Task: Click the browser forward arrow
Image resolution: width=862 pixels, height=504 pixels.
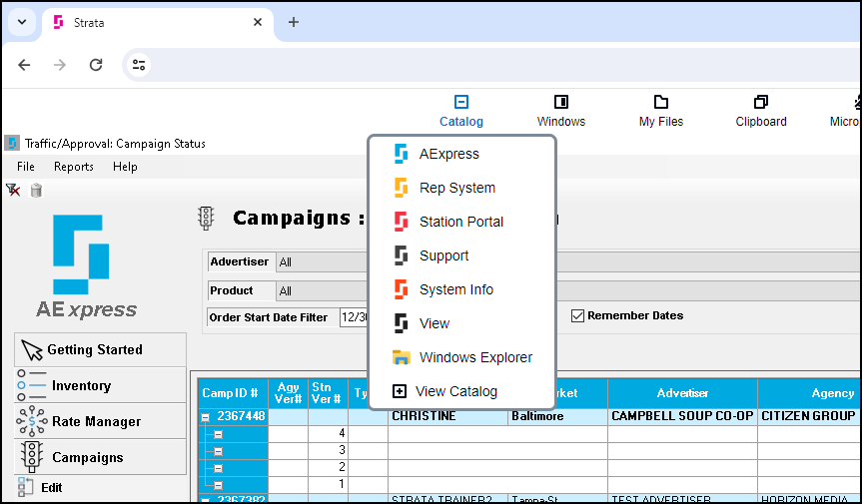Action: tap(60, 65)
